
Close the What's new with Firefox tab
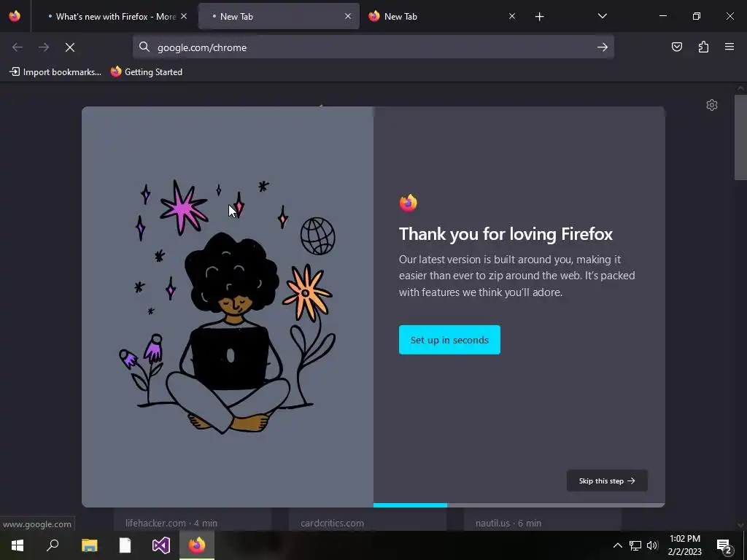coord(184,16)
